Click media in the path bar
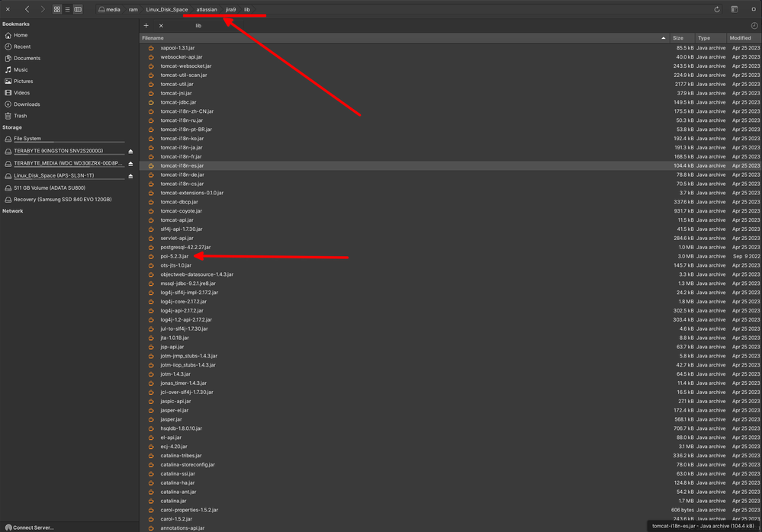Image resolution: width=762 pixels, height=532 pixels. [x=109, y=9]
